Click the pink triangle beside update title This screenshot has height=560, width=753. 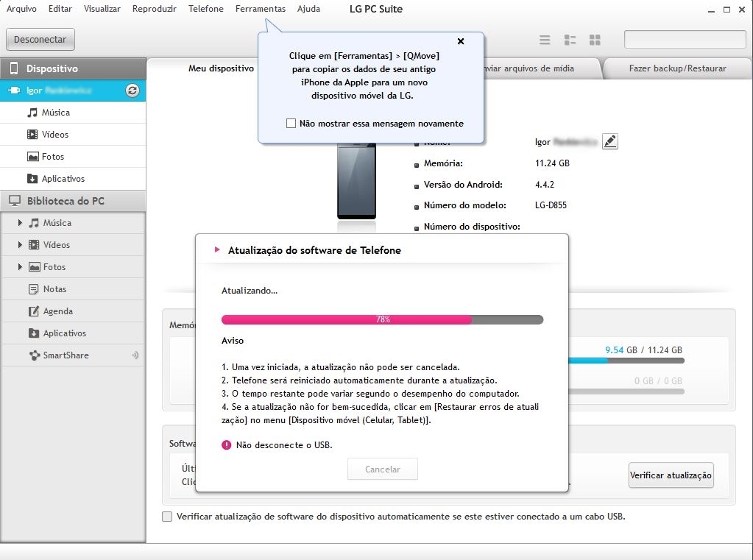[x=217, y=249]
